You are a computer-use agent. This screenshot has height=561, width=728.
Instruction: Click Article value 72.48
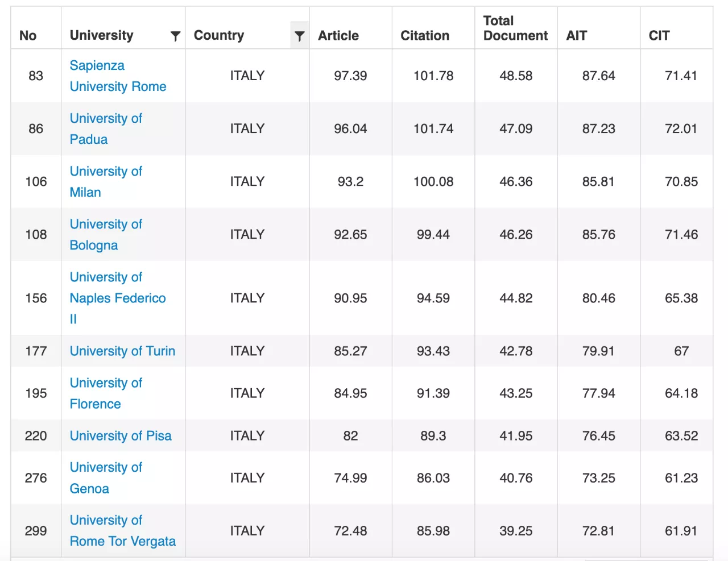(x=350, y=530)
